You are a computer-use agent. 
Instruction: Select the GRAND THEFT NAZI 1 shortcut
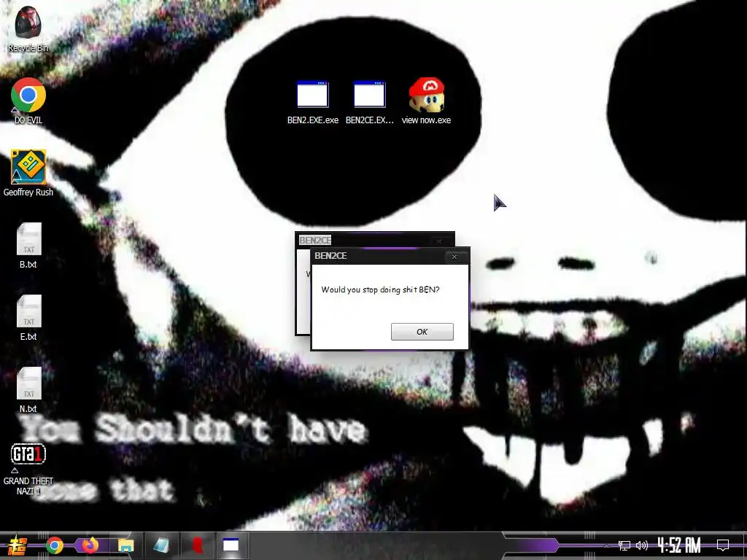[x=28, y=469]
